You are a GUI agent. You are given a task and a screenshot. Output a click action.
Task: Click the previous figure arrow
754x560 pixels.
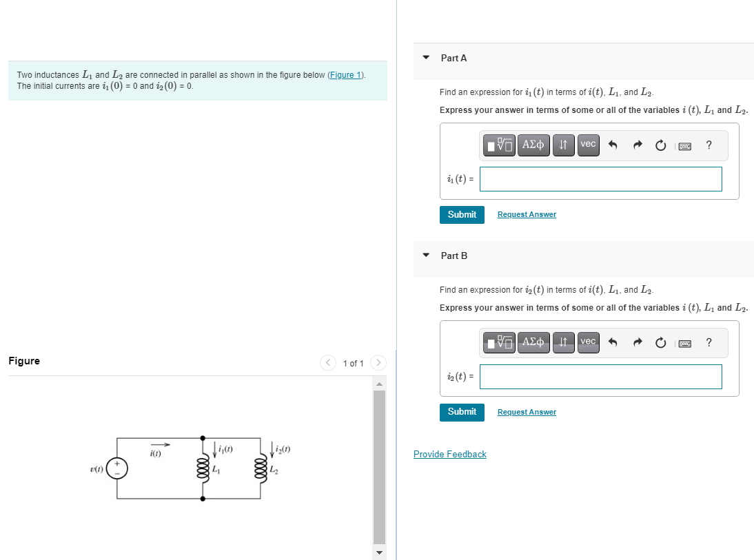(x=328, y=362)
